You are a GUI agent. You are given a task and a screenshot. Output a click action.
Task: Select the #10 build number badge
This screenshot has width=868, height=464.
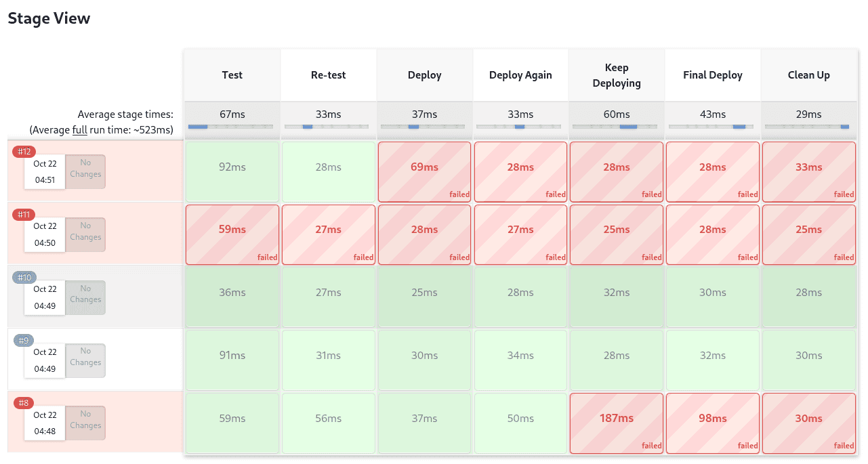tap(23, 277)
